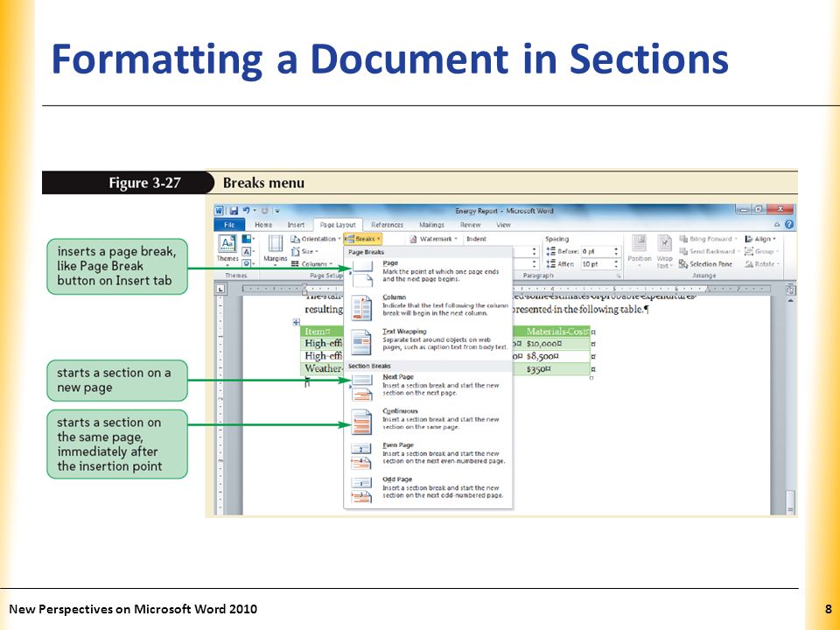
Task: Open the Columns dropdown
Action: click(311, 263)
